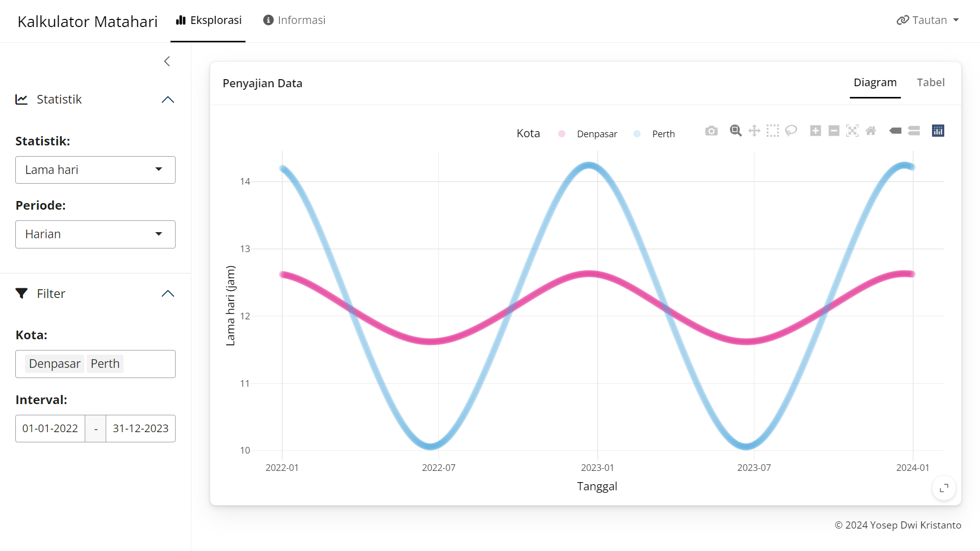The width and height of the screenshot is (980, 551).
Task: Click the Zoom in plus icon
Action: 816,131
